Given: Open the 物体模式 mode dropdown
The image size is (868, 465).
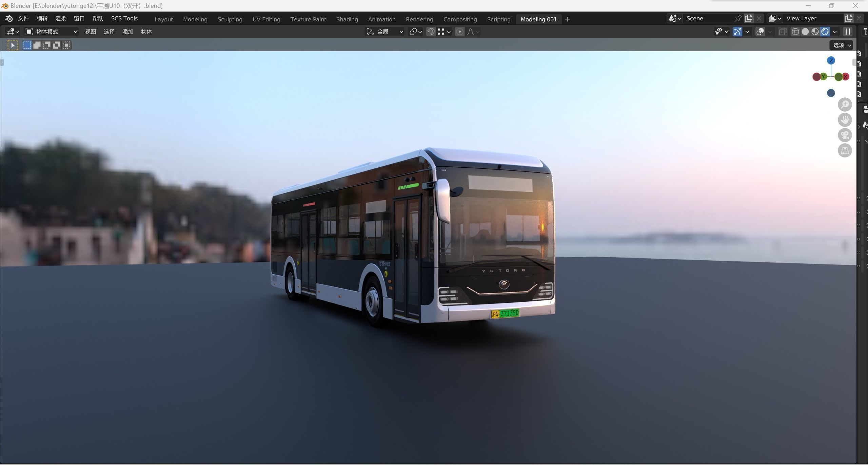Looking at the screenshot, I should (52, 32).
